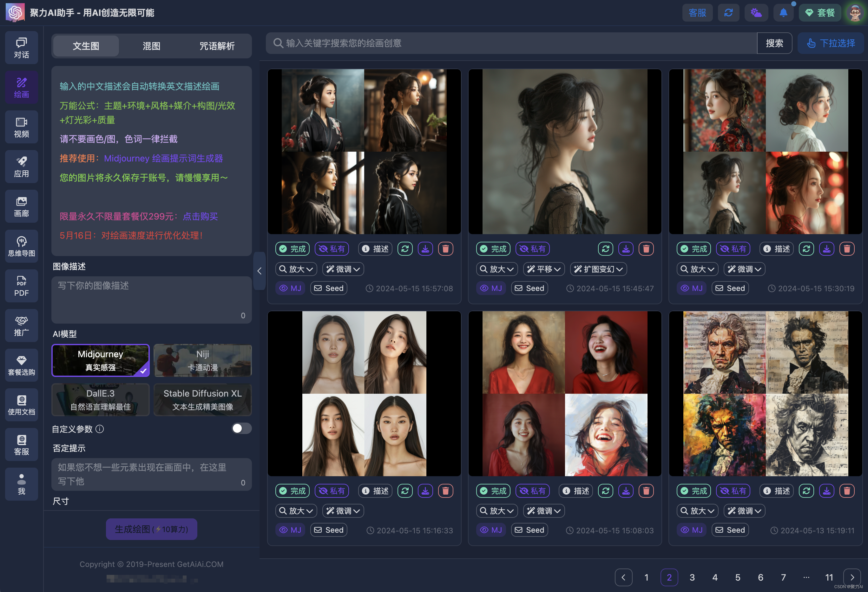Go to page 3 of results
This screenshot has width=868, height=592.
pyautogui.click(x=692, y=577)
